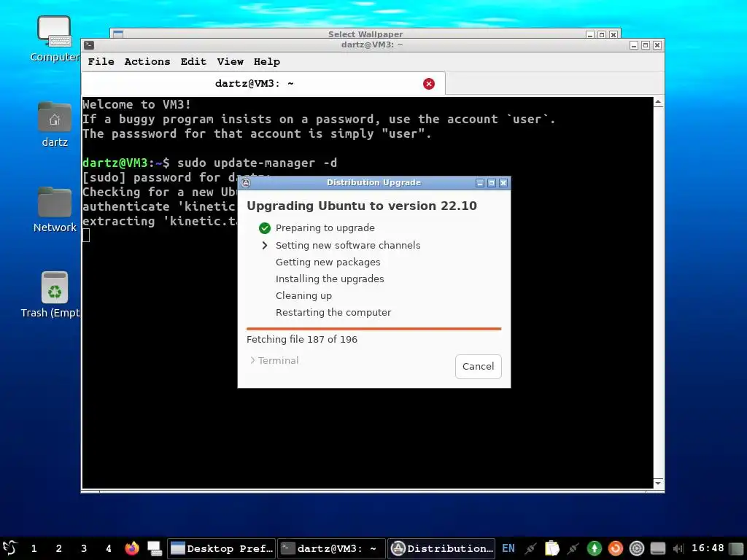Open the terminal View menu

tap(230, 61)
